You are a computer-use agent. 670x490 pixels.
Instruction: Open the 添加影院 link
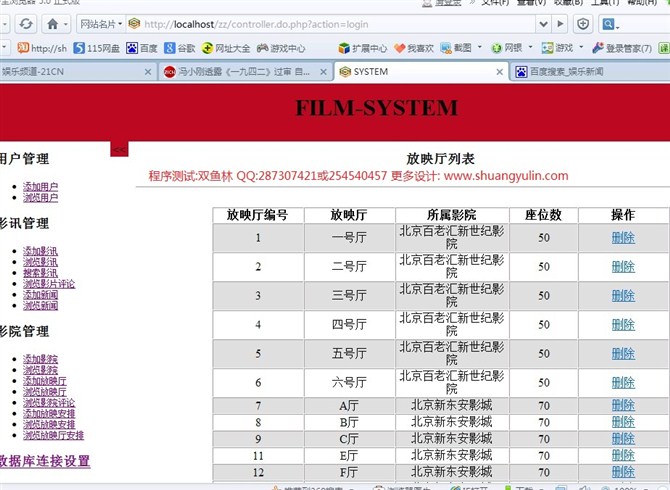pyautogui.click(x=41, y=359)
